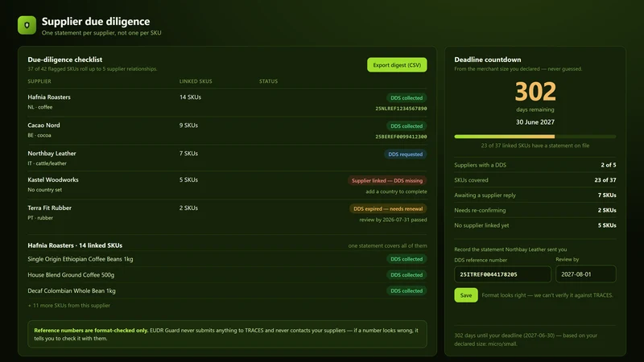The height and width of the screenshot is (362, 644).
Task: Click the STATUS column header
Action: point(268,81)
